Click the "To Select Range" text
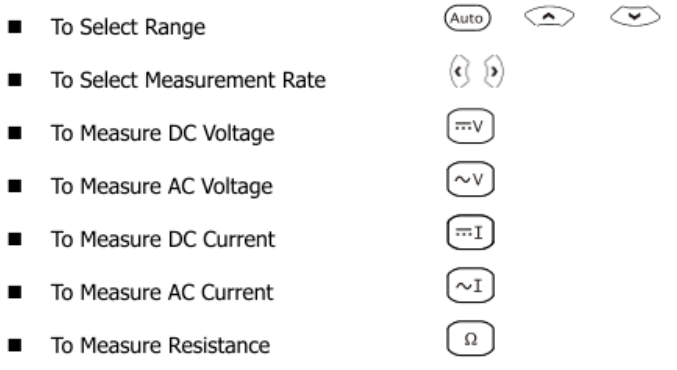The image size is (677, 370). click(x=128, y=27)
